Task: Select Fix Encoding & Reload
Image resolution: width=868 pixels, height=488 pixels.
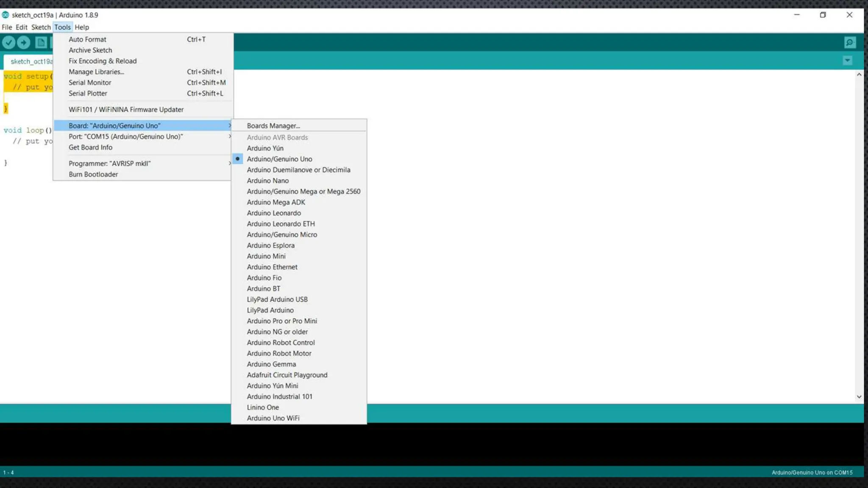Action: click(x=143, y=61)
